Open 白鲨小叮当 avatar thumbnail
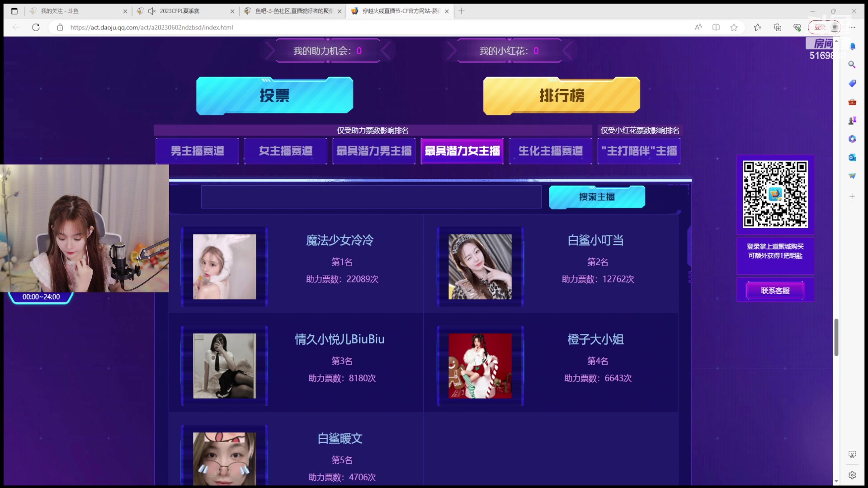 (480, 267)
